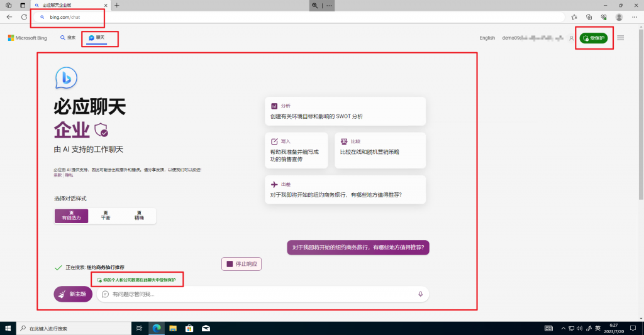Click the microphone icon in chat input
The height and width of the screenshot is (335, 644).
pos(420,294)
